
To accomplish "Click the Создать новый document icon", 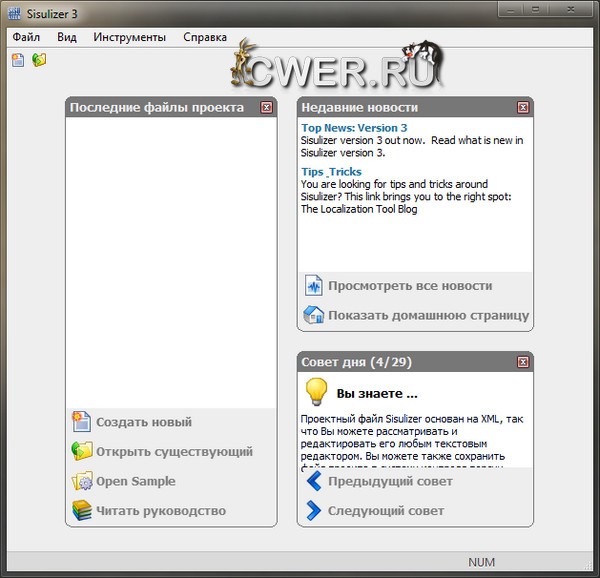I will pos(82,422).
